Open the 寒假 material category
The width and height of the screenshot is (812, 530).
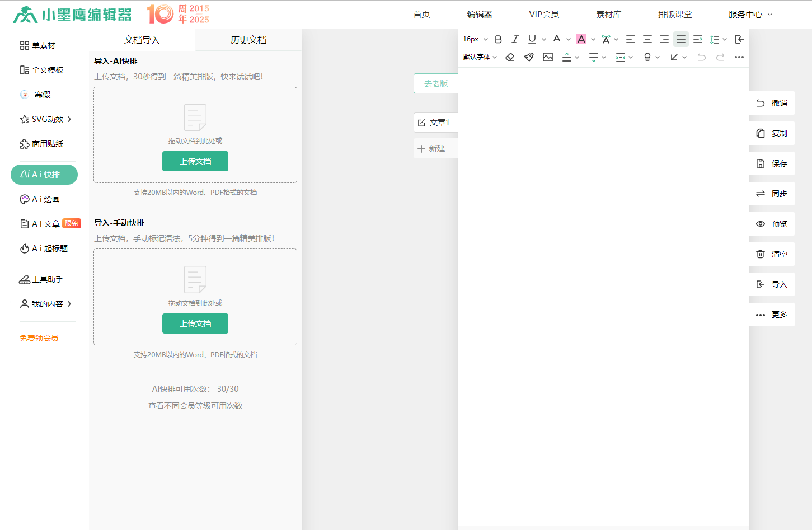coord(38,94)
